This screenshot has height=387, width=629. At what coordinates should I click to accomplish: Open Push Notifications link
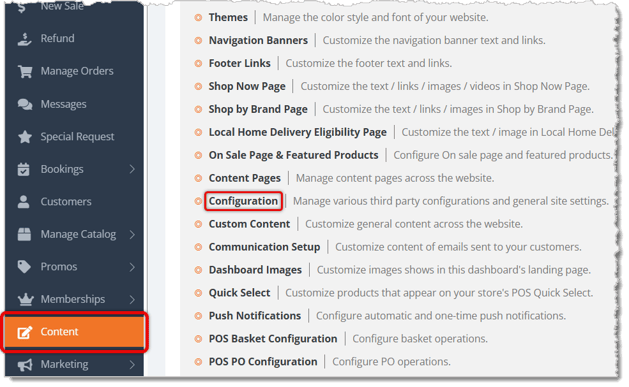click(x=254, y=316)
